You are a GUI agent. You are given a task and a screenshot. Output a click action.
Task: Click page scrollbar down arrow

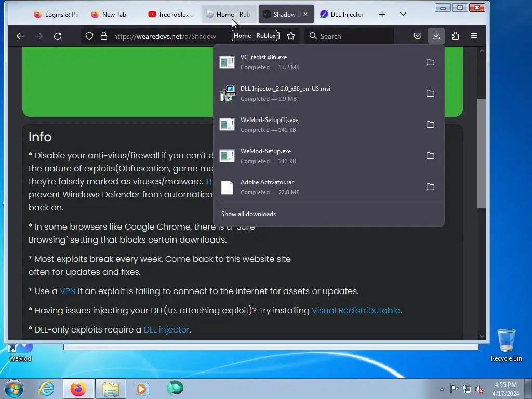[x=482, y=336]
